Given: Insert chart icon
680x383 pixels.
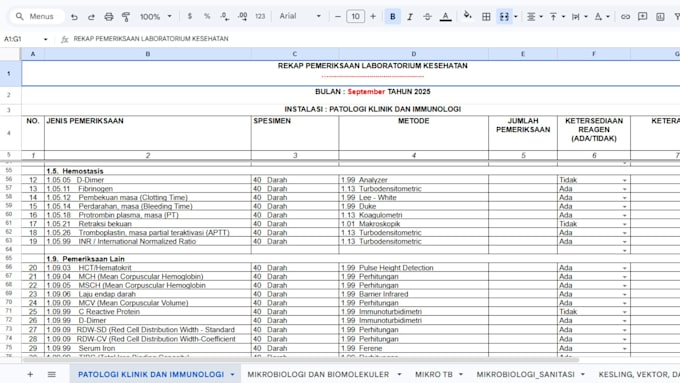Looking at the screenshot, I should (660, 16).
